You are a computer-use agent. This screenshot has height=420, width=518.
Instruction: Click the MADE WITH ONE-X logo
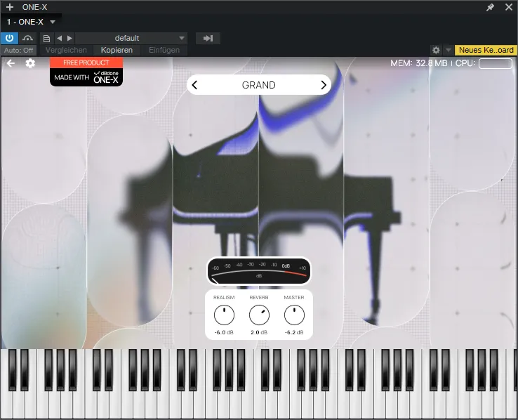86,78
